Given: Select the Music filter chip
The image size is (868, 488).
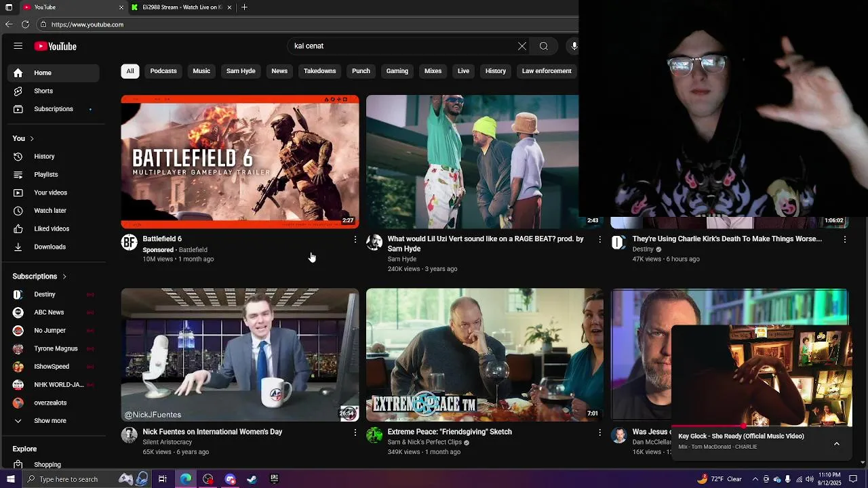Looking at the screenshot, I should [201, 71].
